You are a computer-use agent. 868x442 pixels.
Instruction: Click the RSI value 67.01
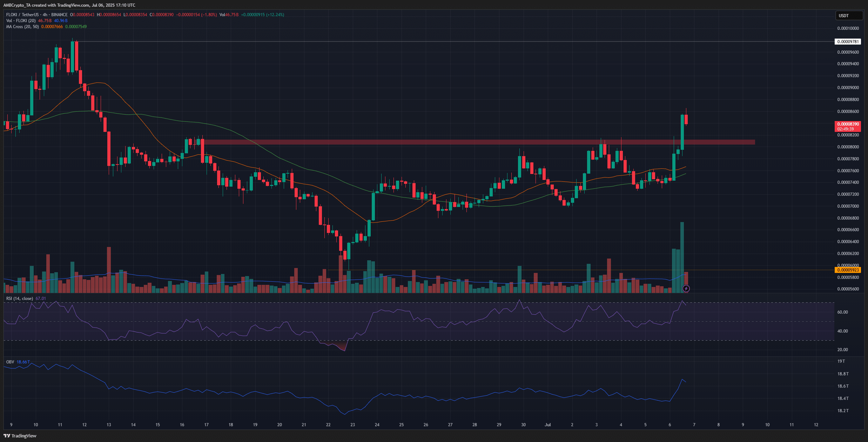tap(41, 298)
